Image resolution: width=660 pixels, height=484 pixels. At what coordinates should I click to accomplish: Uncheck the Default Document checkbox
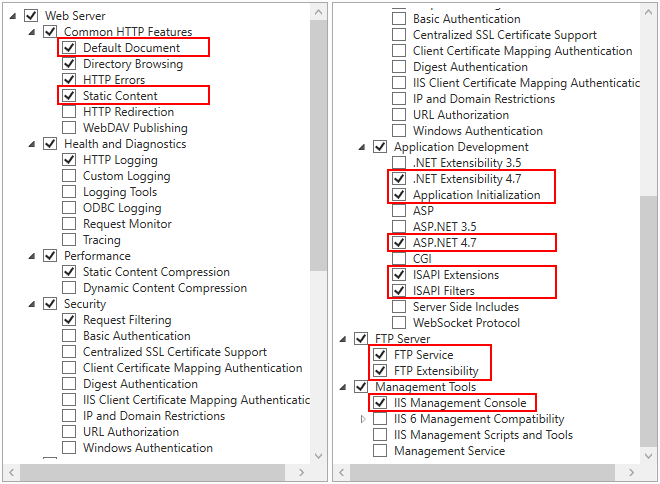[69, 48]
